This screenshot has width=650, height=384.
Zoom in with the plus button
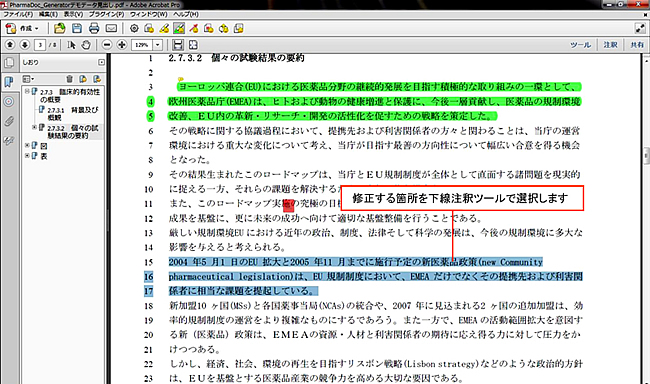pos(122,45)
